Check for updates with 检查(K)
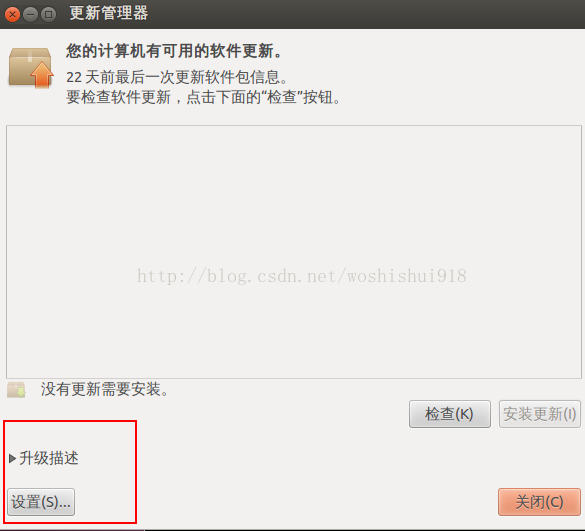Viewport: 585px width, 531px height. pyautogui.click(x=450, y=414)
